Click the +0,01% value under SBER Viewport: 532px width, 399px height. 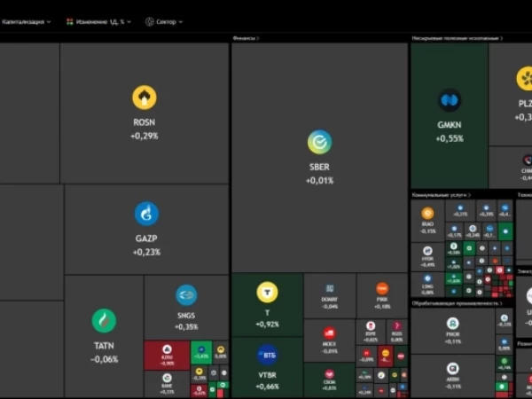(319, 181)
